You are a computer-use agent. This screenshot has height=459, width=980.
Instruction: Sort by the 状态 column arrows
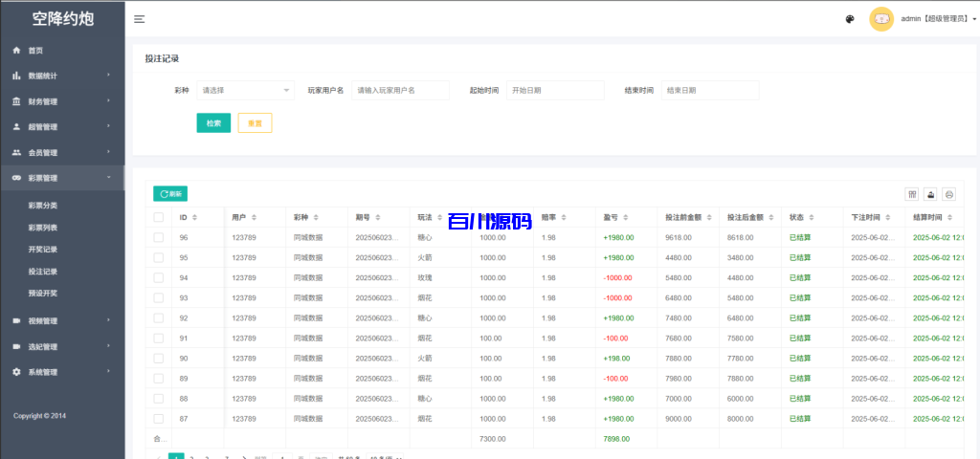812,217
